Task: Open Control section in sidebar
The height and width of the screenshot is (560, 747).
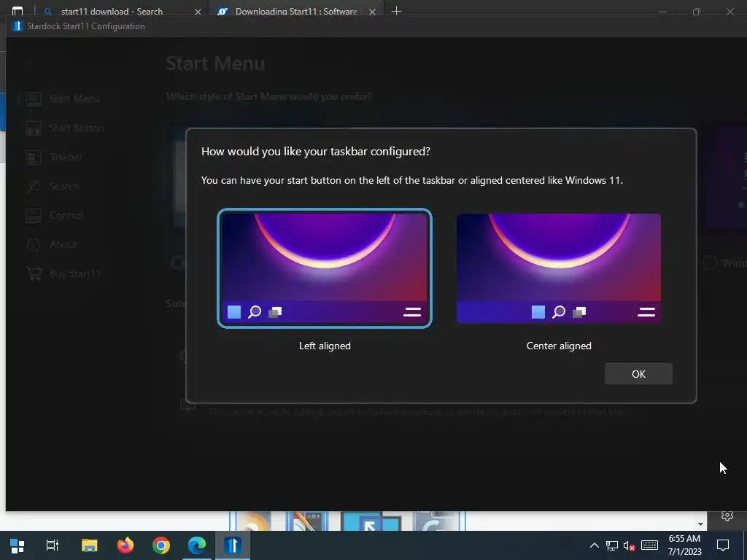Action: [x=66, y=215]
